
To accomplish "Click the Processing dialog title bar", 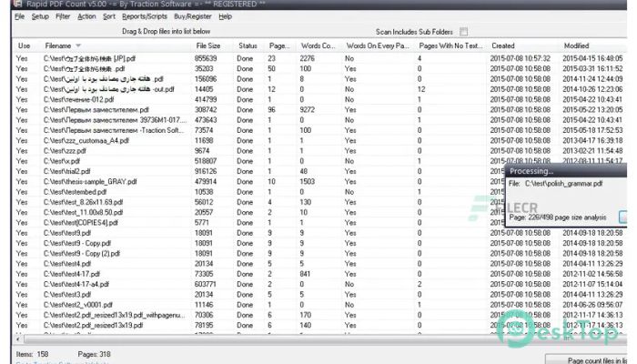I will tap(566, 171).
